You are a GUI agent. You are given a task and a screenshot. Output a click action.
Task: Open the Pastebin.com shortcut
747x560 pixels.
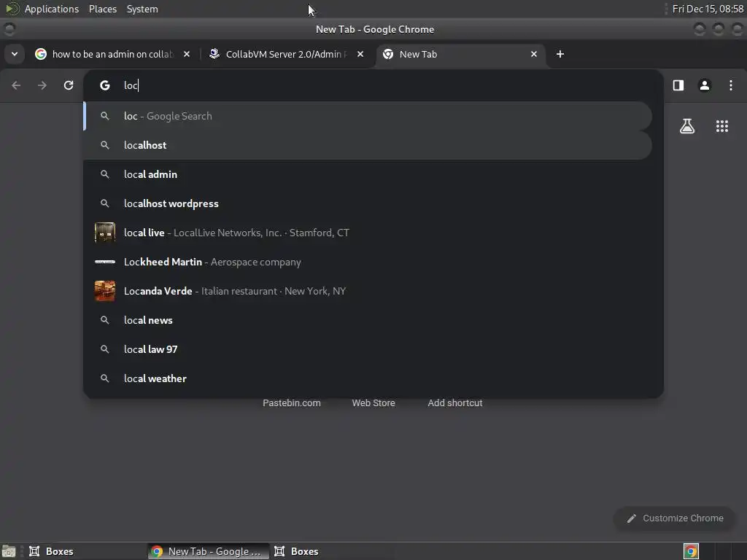tap(292, 402)
